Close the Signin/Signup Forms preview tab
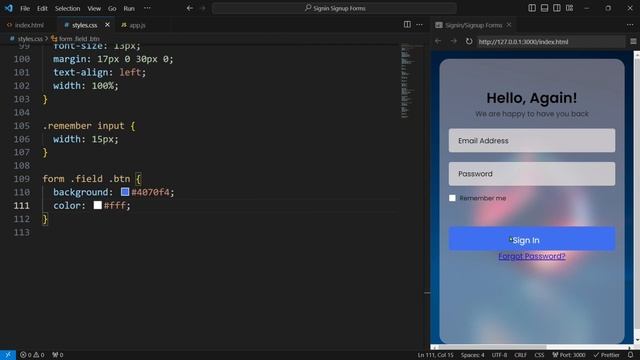The height and width of the screenshot is (360, 640). point(509,25)
